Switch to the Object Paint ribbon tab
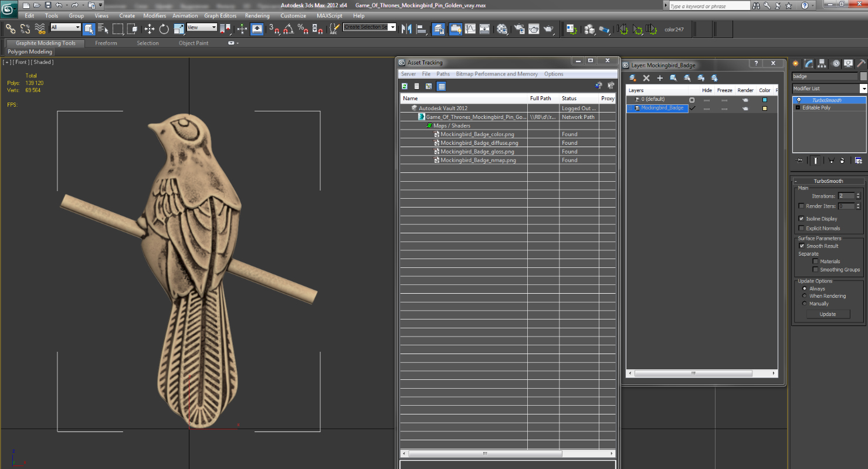Screen dimensions: 868x469 pos(194,43)
